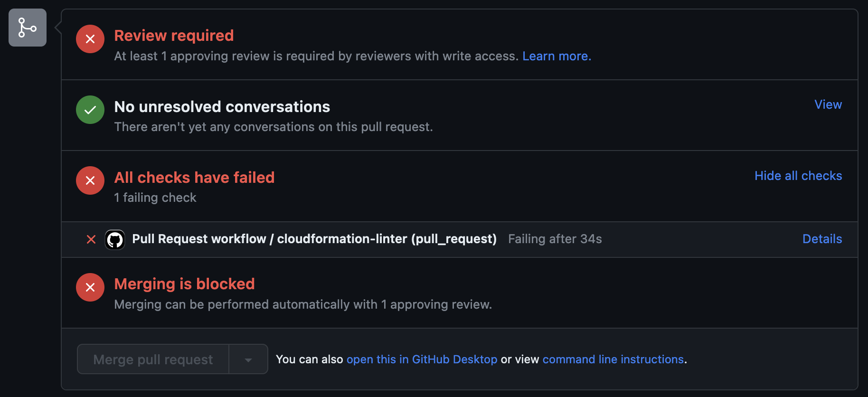Viewport: 868px width, 397px height.
Task: Open the Learn more link
Action: point(556,56)
